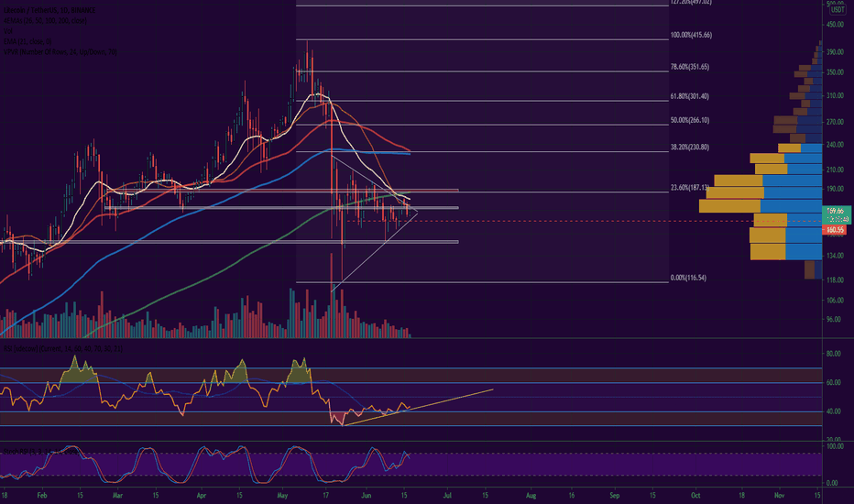The width and height of the screenshot is (854, 504).
Task: Select the 78.60%(351.65) Fibonacci label
Action: (x=689, y=67)
